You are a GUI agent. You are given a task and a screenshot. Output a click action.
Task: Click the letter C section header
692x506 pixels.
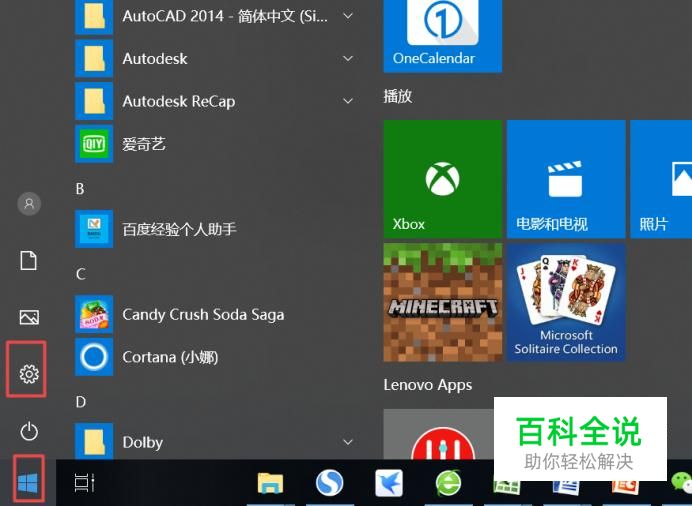point(80,274)
